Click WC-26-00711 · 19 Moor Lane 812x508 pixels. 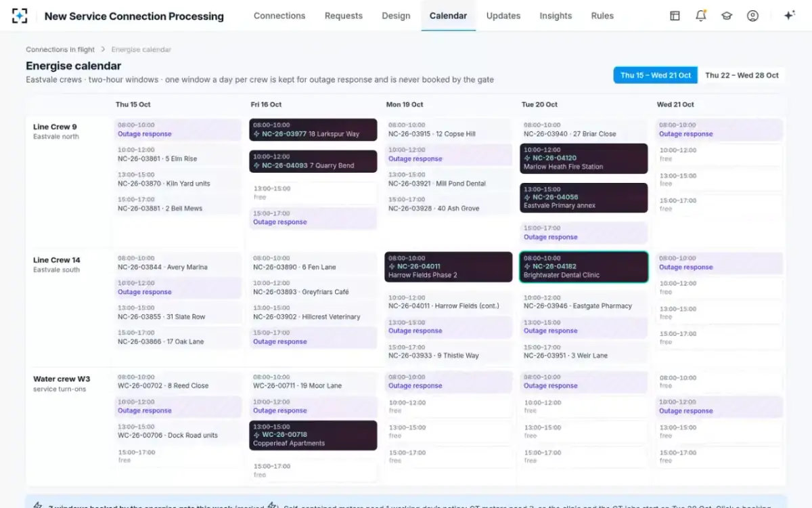[x=313, y=381]
